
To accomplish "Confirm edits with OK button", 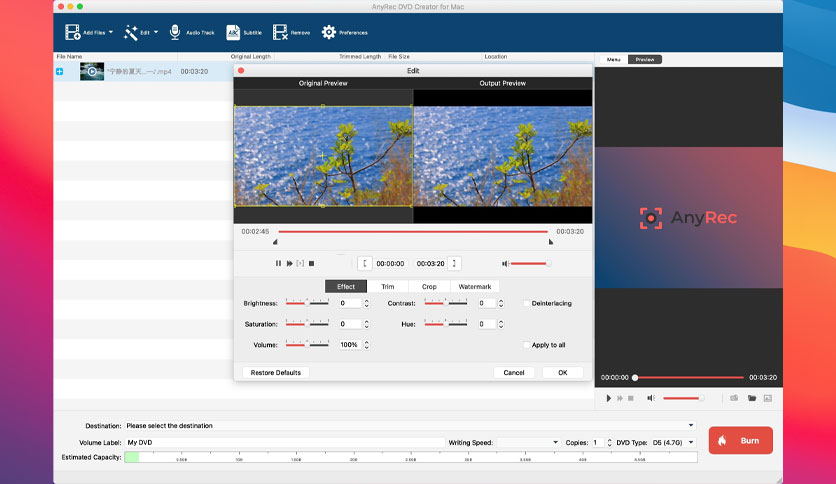I will [562, 373].
